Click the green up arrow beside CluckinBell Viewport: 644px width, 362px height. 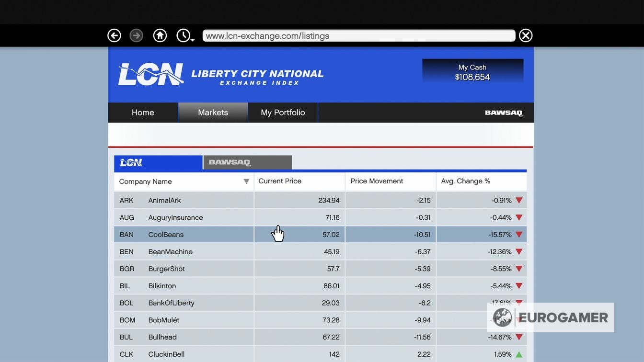[x=518, y=354]
